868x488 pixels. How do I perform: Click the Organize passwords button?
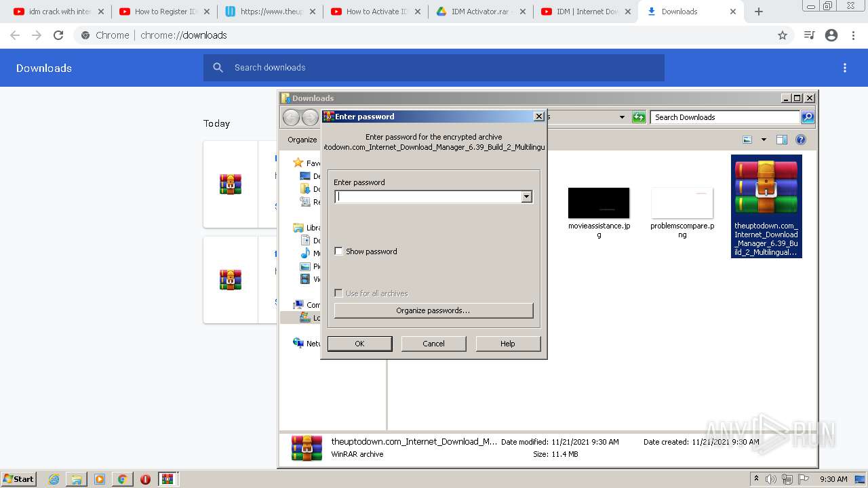[x=433, y=310]
